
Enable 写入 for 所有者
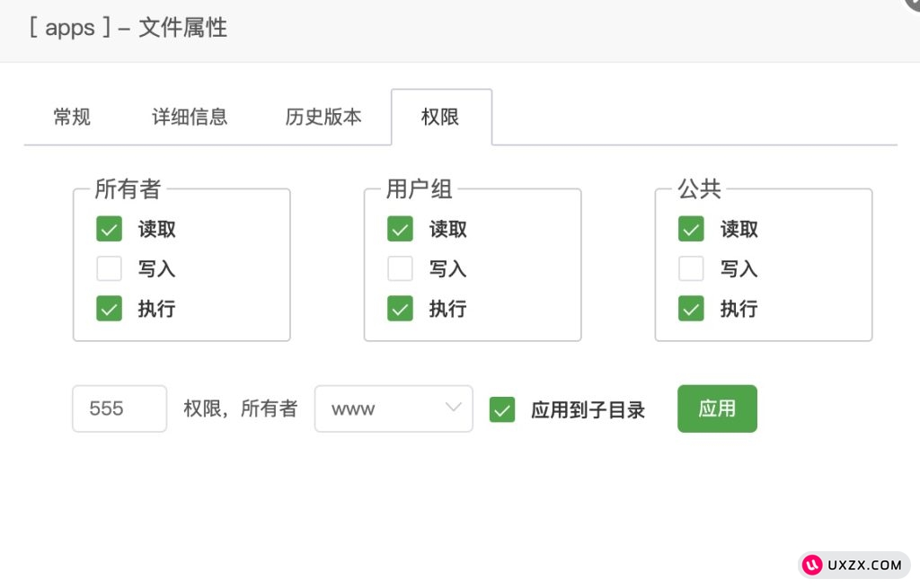click(x=109, y=268)
